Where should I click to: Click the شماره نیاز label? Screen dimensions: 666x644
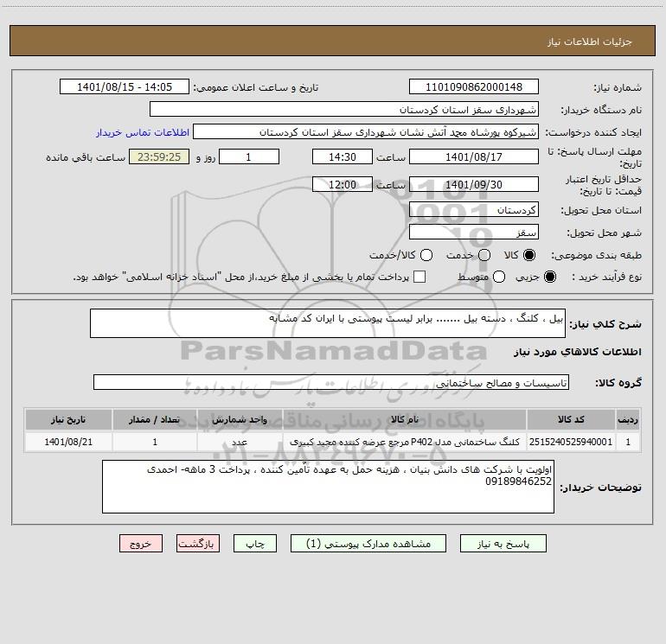618,88
